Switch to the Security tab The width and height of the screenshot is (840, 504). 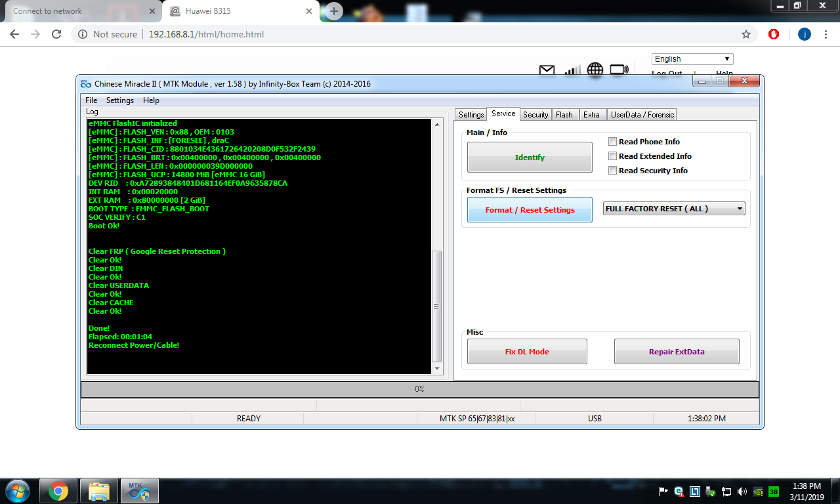click(535, 115)
